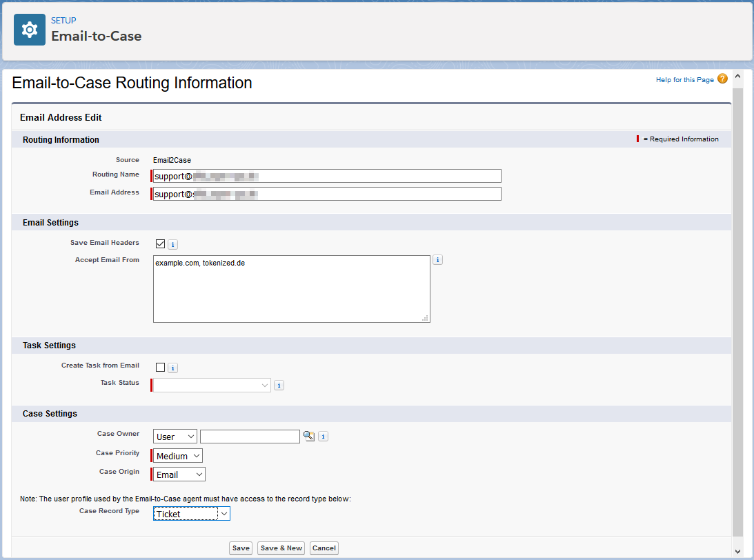Screen dimensions: 754x560
Task: Click the Email Settings section header
Action: 50,223
